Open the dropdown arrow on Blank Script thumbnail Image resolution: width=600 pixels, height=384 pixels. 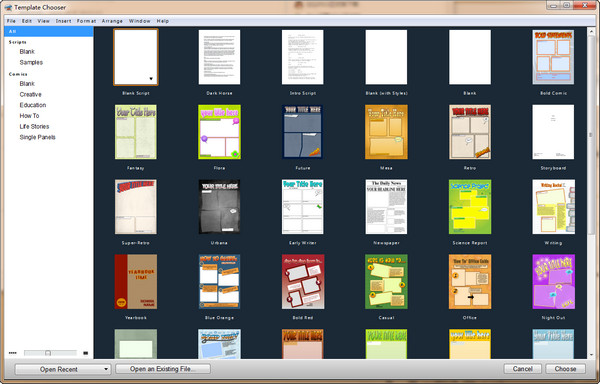tap(151, 79)
